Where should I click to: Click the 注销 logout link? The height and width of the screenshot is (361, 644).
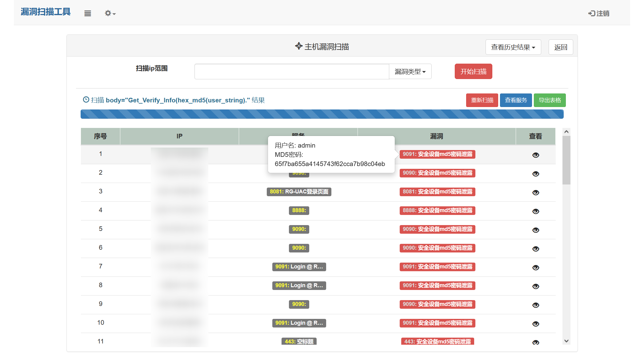[599, 13]
